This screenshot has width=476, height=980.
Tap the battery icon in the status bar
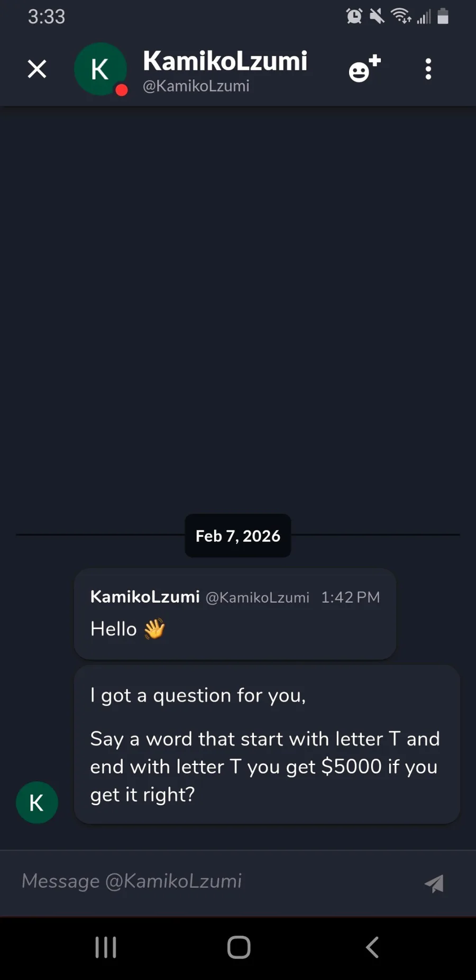pos(443,16)
